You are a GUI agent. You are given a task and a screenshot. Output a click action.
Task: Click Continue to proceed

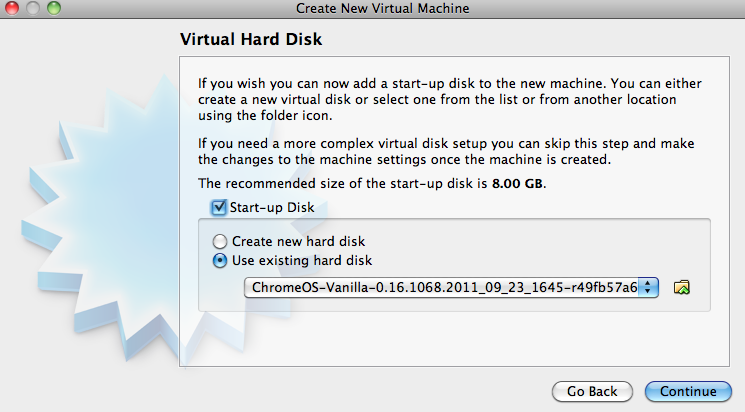pyautogui.click(x=687, y=391)
